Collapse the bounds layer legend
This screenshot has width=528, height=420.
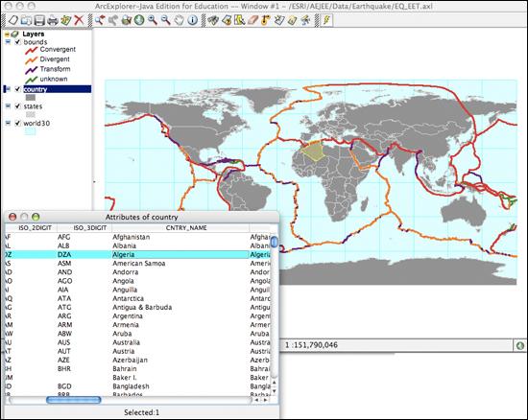[8, 42]
